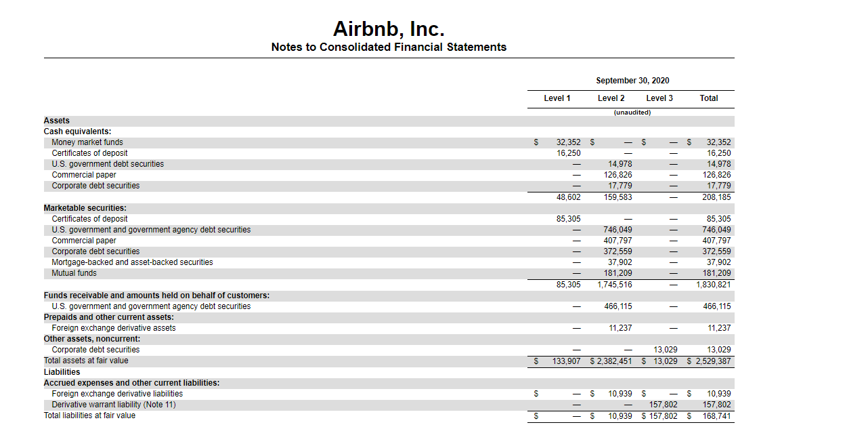Image resolution: width=868 pixels, height=427 pixels.
Task: Select the 'Notes to Consolidated Financial Statements' subtitle
Action: pos(389,47)
